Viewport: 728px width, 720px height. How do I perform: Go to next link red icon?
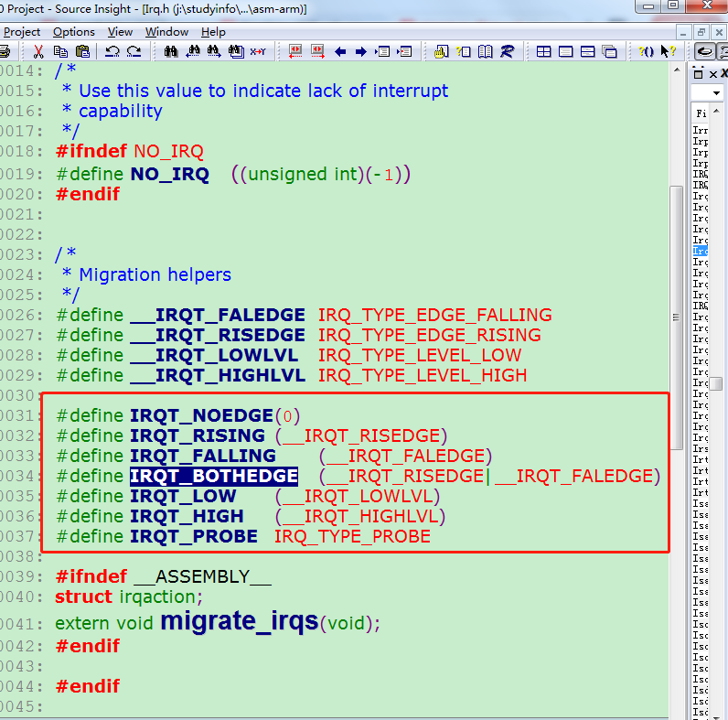pyautogui.click(x=317, y=51)
